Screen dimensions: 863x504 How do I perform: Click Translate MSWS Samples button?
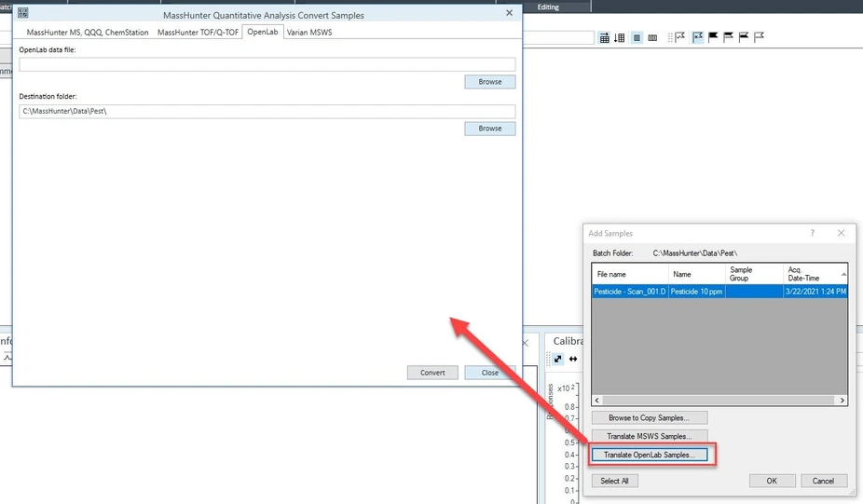click(649, 436)
